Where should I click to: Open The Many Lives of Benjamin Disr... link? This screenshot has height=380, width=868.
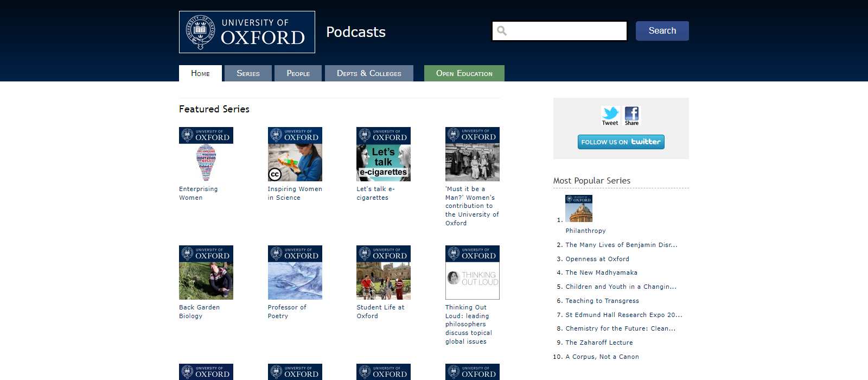pos(621,245)
